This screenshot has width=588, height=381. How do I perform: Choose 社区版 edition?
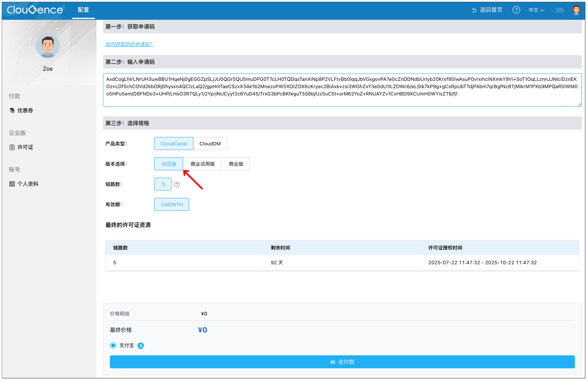pyautogui.click(x=169, y=164)
